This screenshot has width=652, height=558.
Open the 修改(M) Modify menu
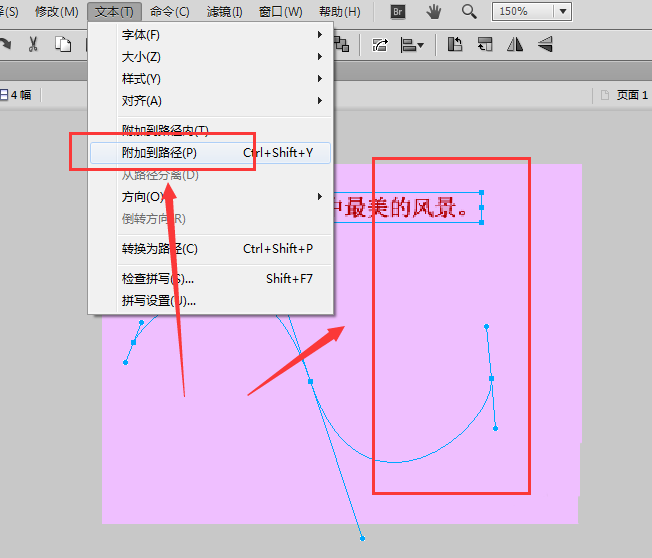(x=56, y=12)
